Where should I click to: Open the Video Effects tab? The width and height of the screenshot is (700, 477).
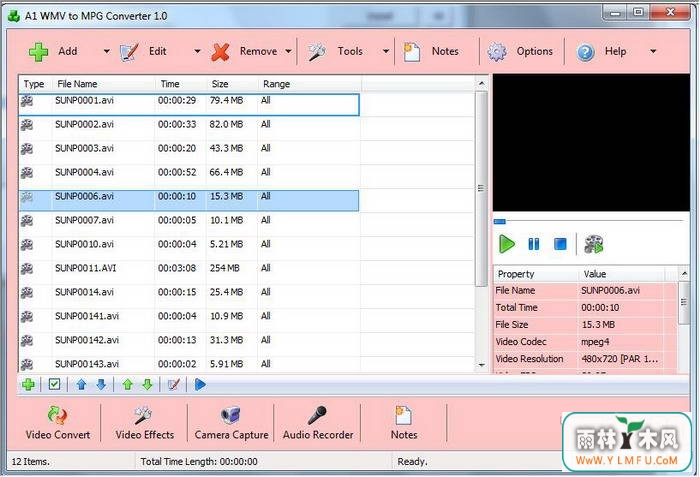click(x=144, y=423)
